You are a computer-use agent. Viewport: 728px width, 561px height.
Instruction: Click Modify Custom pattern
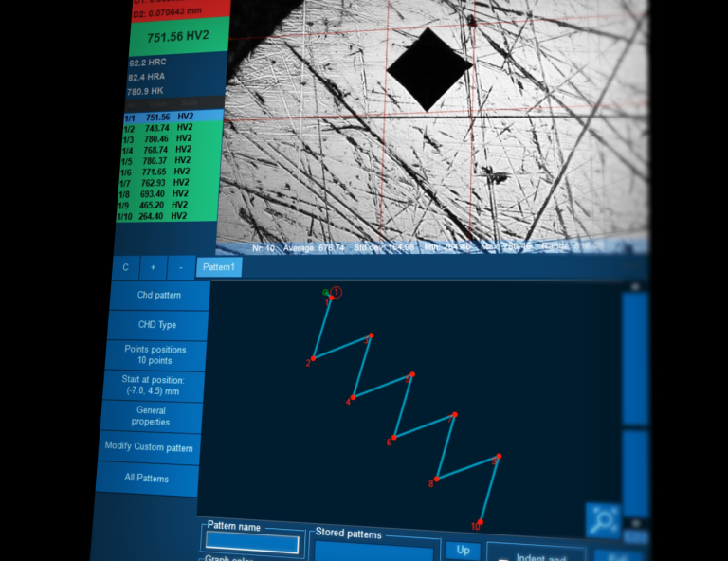point(149,447)
